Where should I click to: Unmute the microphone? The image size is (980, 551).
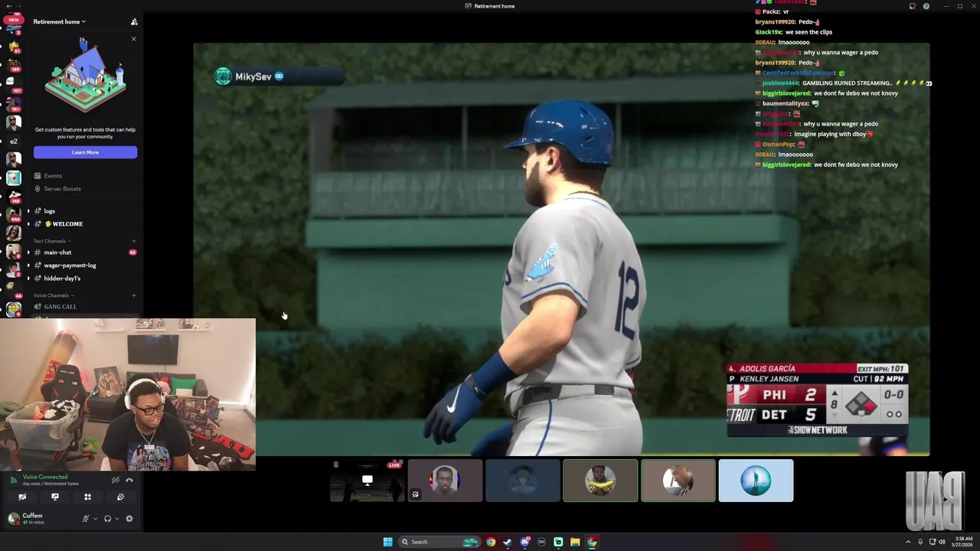[x=86, y=519]
